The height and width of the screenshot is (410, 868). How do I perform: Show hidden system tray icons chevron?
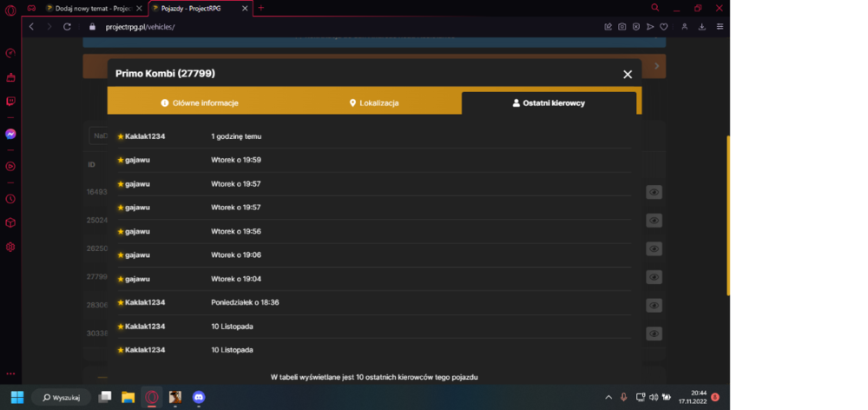(608, 397)
